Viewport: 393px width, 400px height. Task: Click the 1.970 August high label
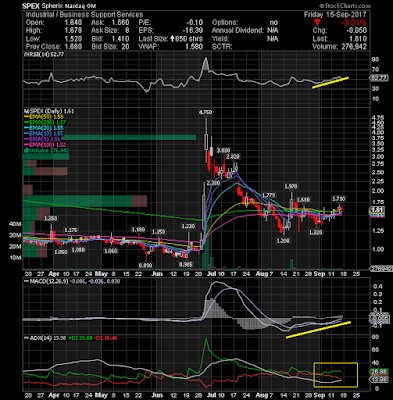click(291, 186)
